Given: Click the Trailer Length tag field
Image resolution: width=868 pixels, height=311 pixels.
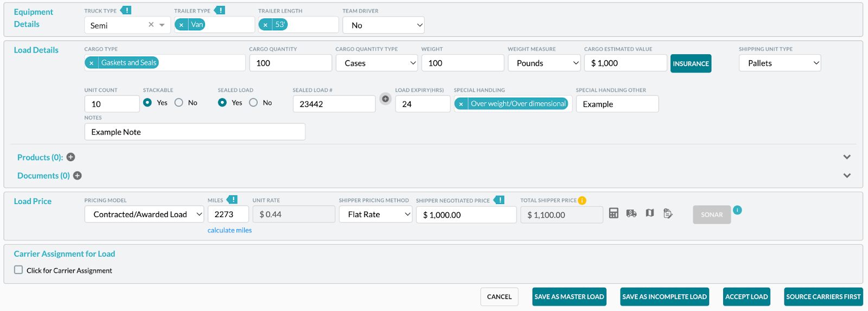Looking at the screenshot, I should point(298,24).
